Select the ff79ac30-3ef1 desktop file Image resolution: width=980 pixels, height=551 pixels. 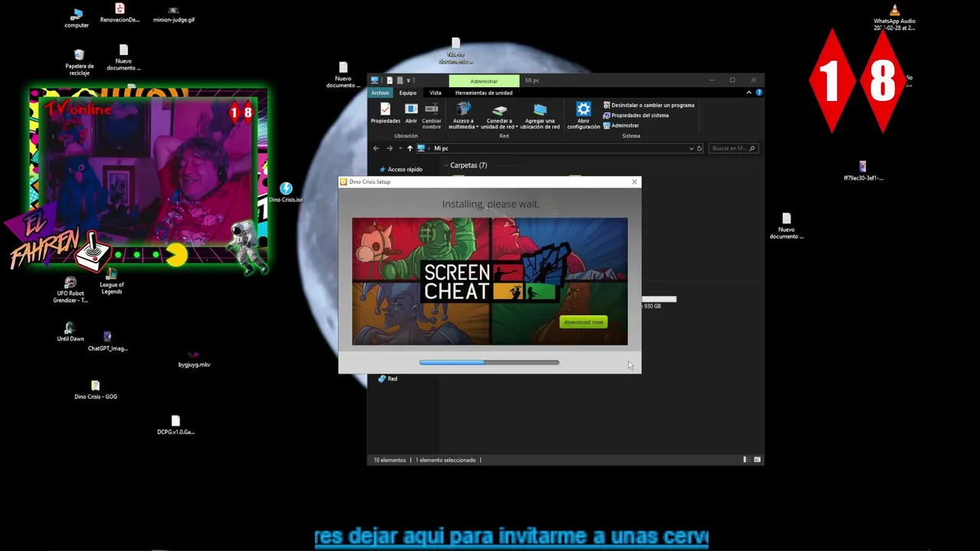click(863, 171)
